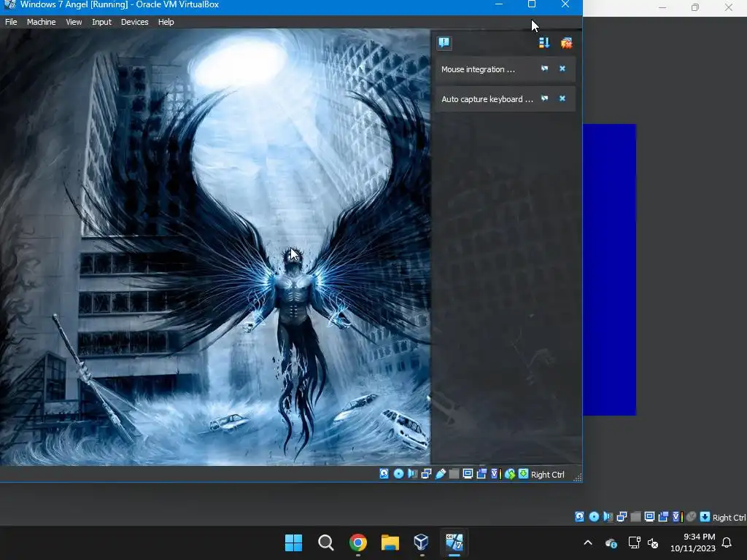Click the audio indicator in the background VM status bar
Viewport: 747px width, 560px height.
(x=608, y=517)
